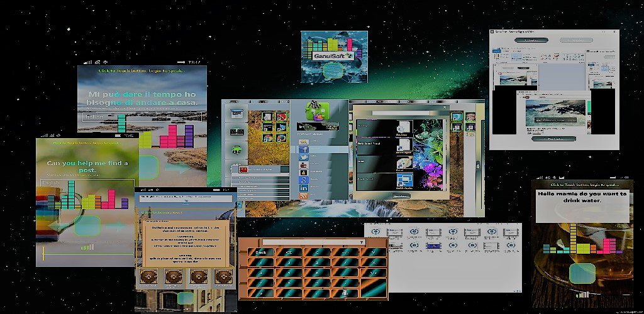Click the green headset icon in launcher sidebar
The height and width of the screenshot is (314, 644).
click(236, 151)
